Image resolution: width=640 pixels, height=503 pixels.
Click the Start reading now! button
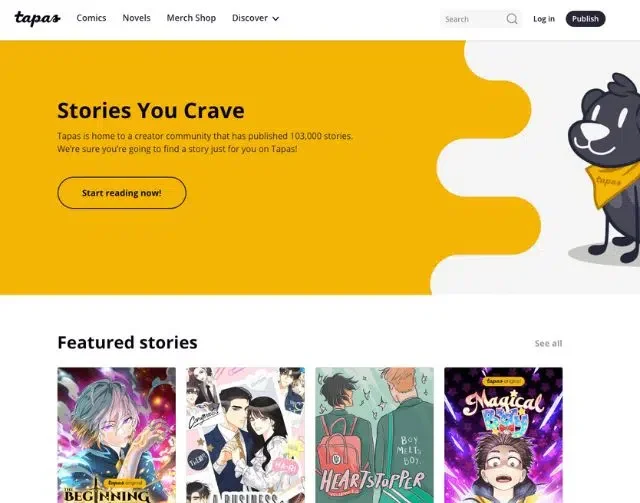click(x=122, y=193)
